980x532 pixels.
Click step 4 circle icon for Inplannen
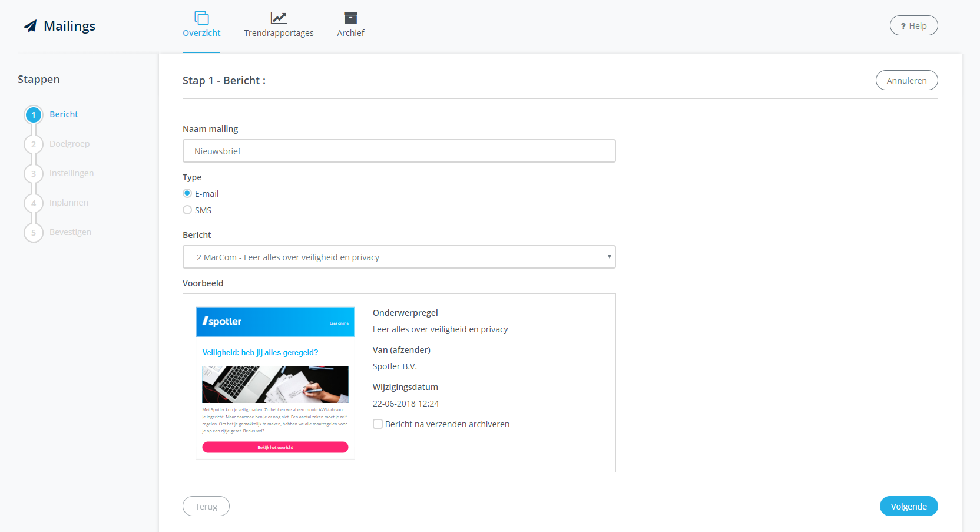[x=34, y=203]
